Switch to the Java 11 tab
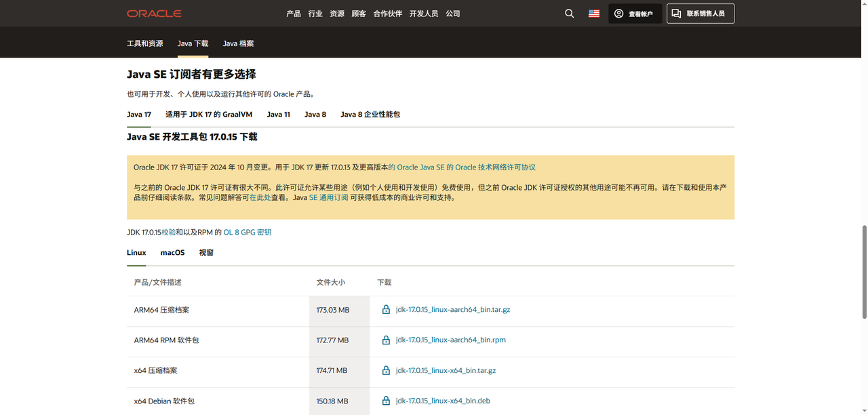Image resolution: width=868 pixels, height=415 pixels. pos(279,115)
